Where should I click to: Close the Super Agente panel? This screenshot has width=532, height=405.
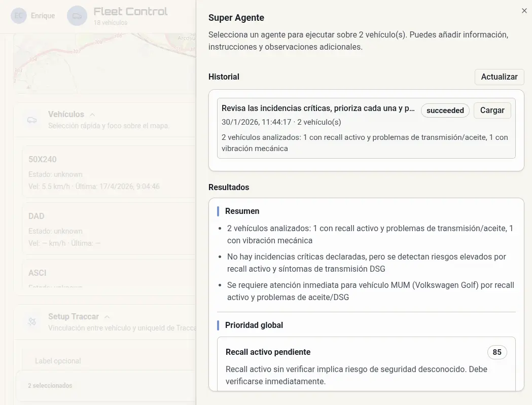click(524, 11)
